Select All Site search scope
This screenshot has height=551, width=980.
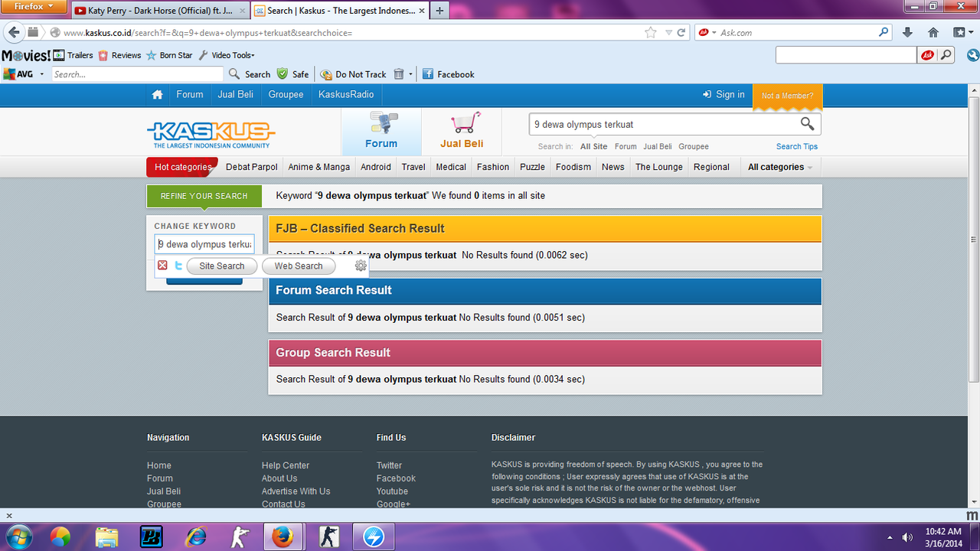tap(593, 146)
